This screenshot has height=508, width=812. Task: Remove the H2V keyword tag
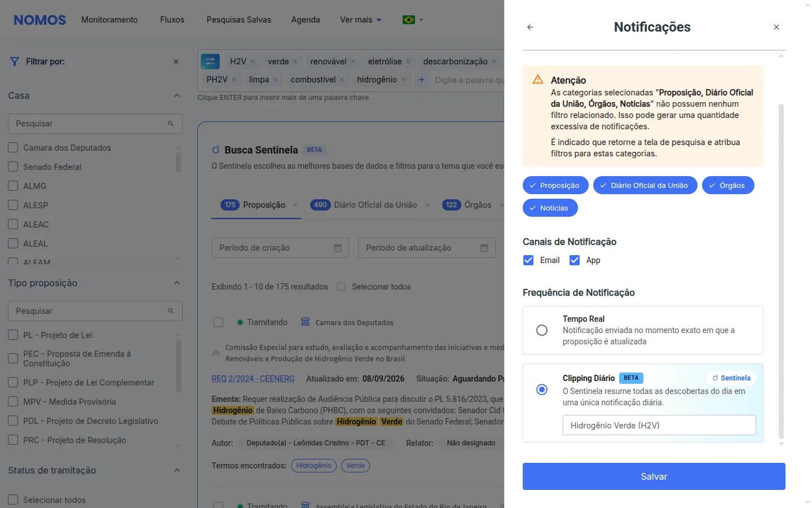coord(253,62)
